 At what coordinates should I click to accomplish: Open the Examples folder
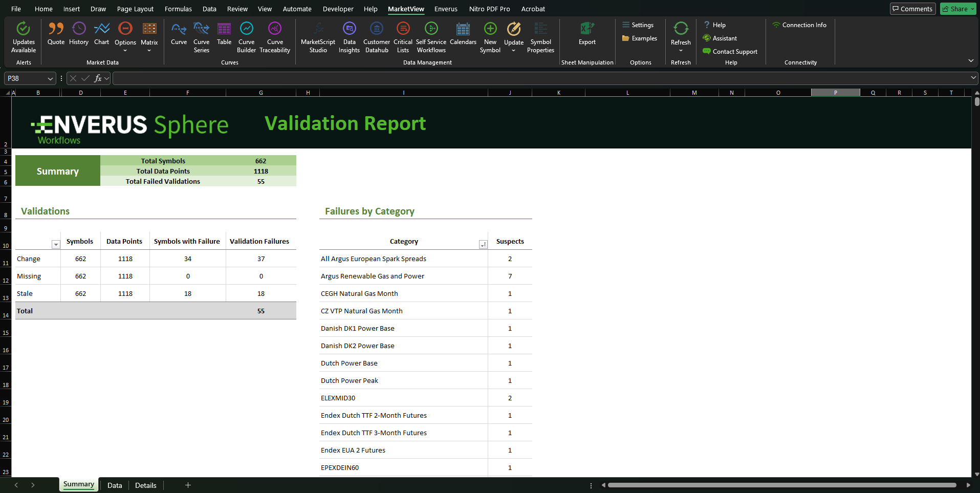point(639,38)
